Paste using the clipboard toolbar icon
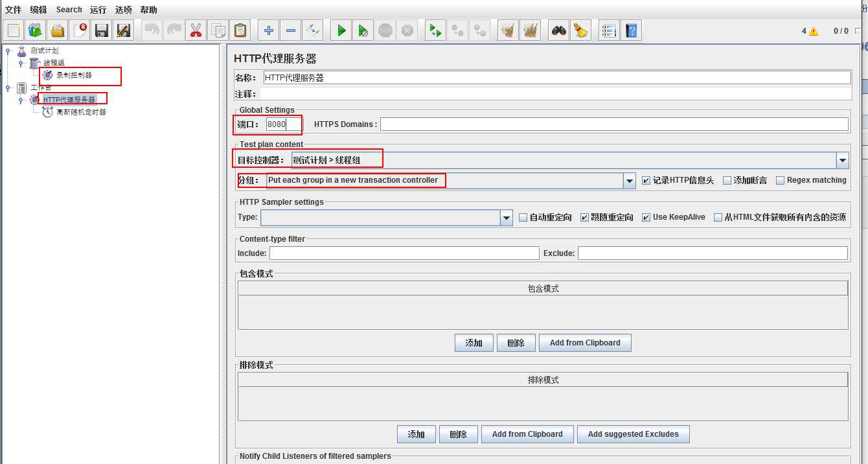Viewport: 868px width, 464px height. tap(240, 30)
